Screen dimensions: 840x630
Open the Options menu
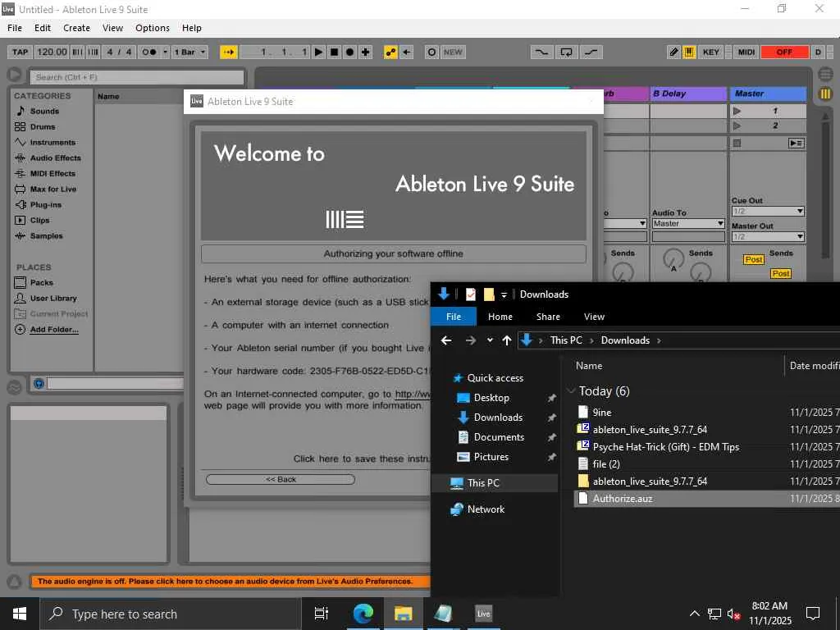click(153, 28)
